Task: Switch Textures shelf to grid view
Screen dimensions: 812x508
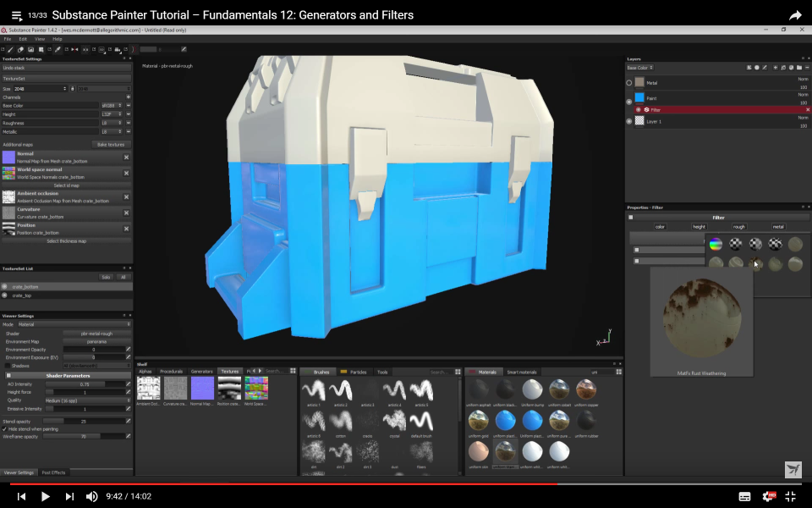Action: [293, 371]
